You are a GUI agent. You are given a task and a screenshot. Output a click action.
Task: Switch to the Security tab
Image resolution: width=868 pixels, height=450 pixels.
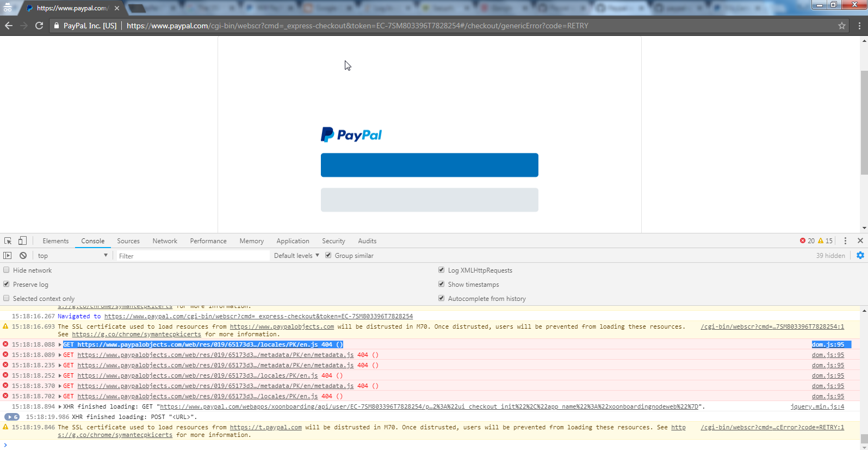(333, 241)
